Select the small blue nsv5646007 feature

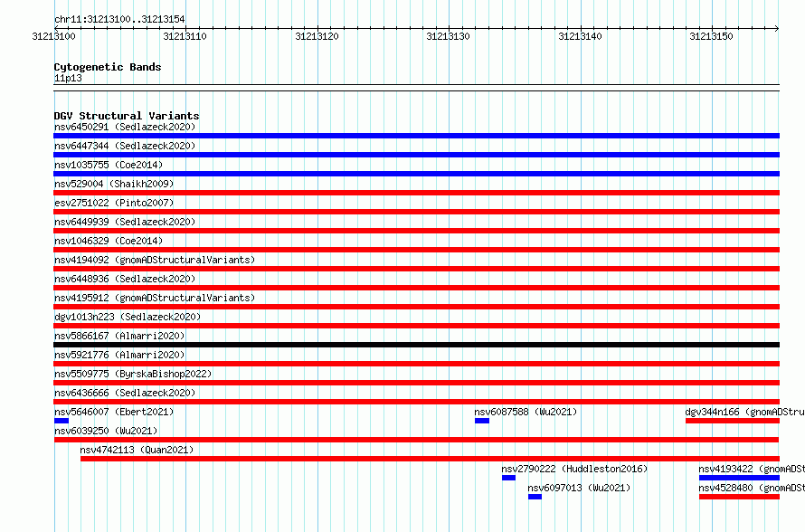click(x=62, y=421)
